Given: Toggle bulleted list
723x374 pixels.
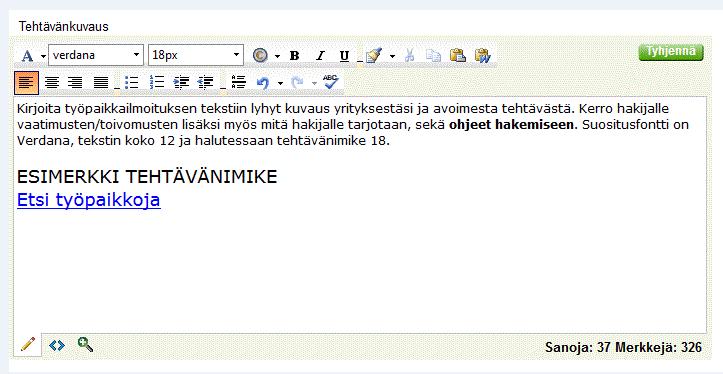Looking at the screenshot, I should (x=131, y=83).
